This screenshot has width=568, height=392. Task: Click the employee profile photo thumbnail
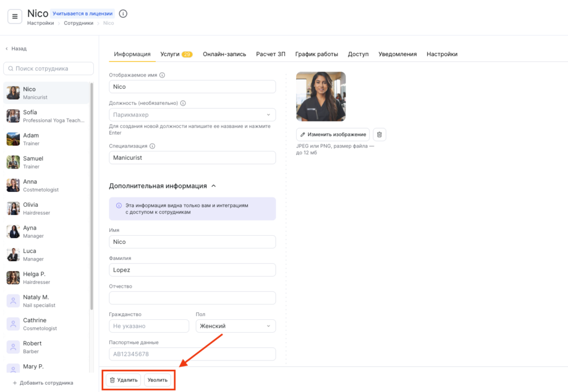(x=321, y=96)
